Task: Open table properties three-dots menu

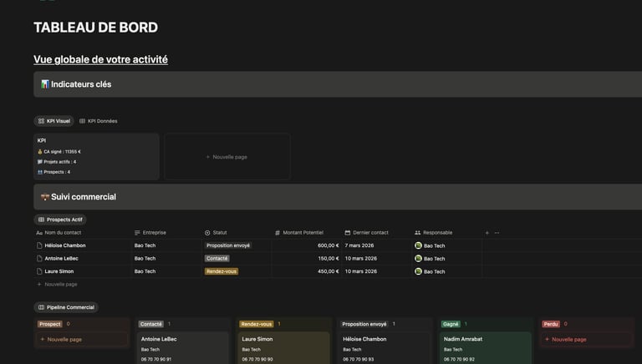Action: 497,233
